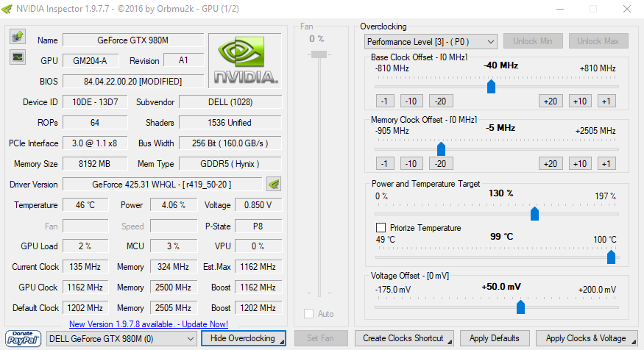Open the Performance Level [3] - (P0) dropdown

(431, 41)
